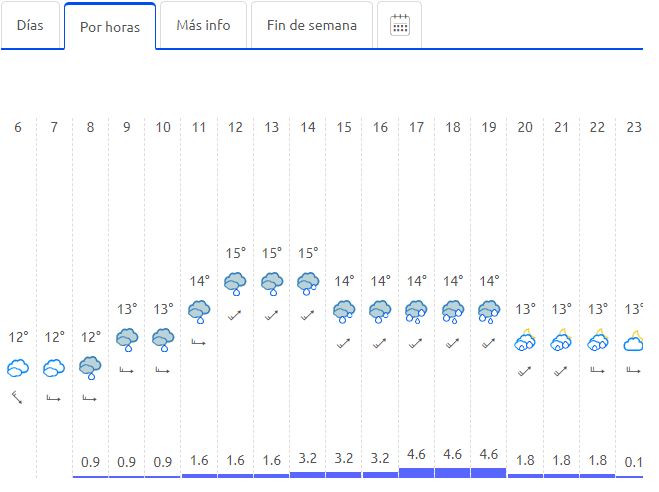Click the night showers icon at hour 20
The height and width of the screenshot is (492, 659).
point(525,340)
